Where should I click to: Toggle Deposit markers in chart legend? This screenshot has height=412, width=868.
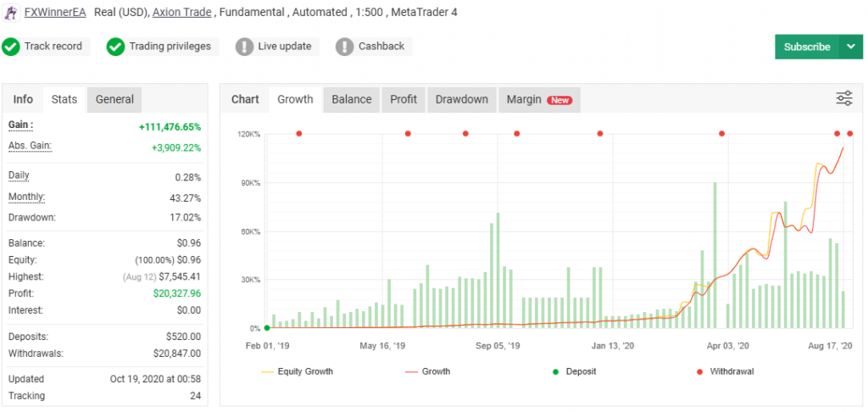581,371
